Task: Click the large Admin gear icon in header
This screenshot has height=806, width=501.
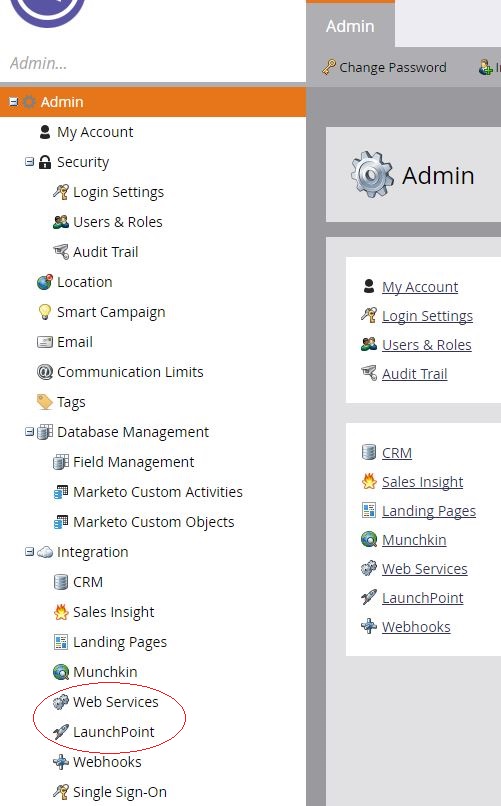Action: pos(372,175)
